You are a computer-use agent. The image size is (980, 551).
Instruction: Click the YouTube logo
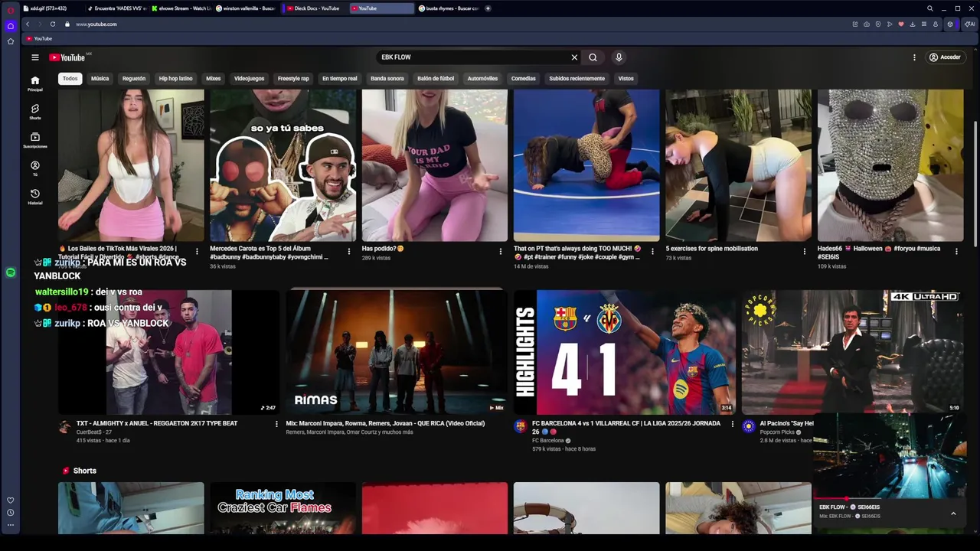[67, 57]
